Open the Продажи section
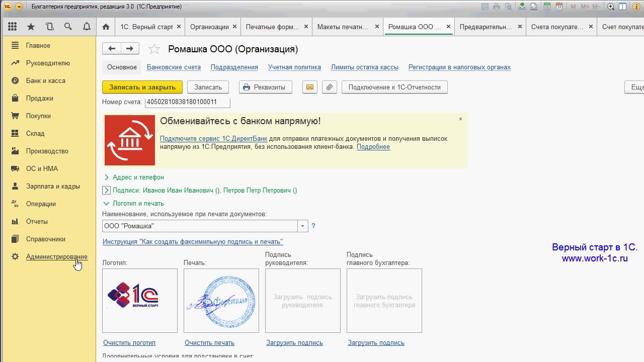 click(x=40, y=98)
